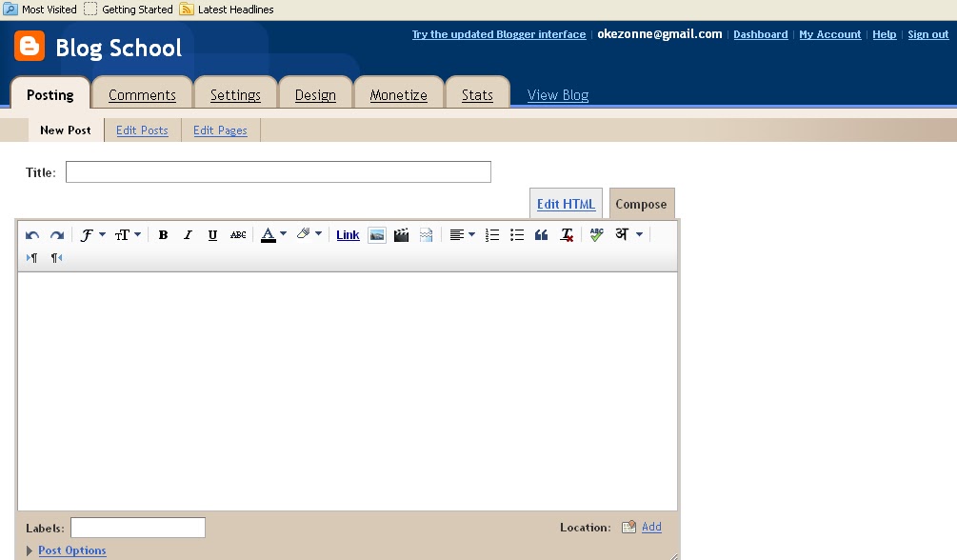Set Left-to-right text direction

click(31, 258)
